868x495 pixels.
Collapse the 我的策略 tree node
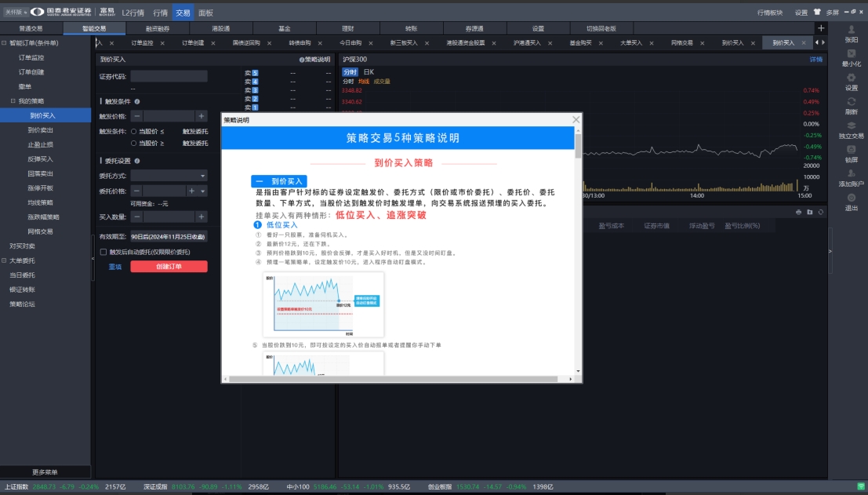(x=13, y=101)
